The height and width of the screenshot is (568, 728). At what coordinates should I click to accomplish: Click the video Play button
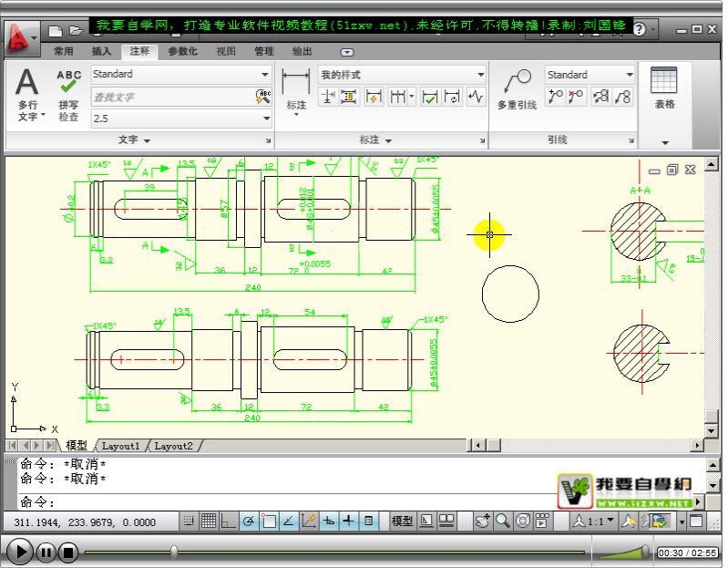(18, 552)
